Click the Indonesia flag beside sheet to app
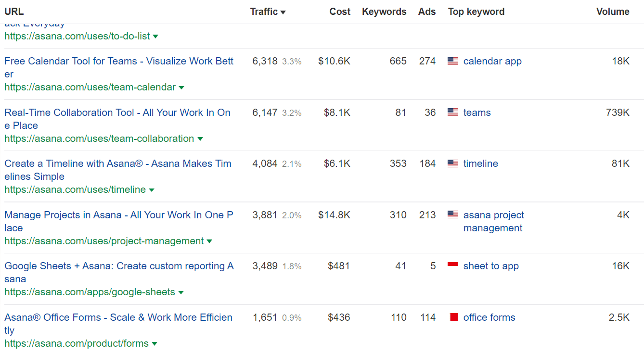644x352 pixels. pyautogui.click(x=452, y=265)
